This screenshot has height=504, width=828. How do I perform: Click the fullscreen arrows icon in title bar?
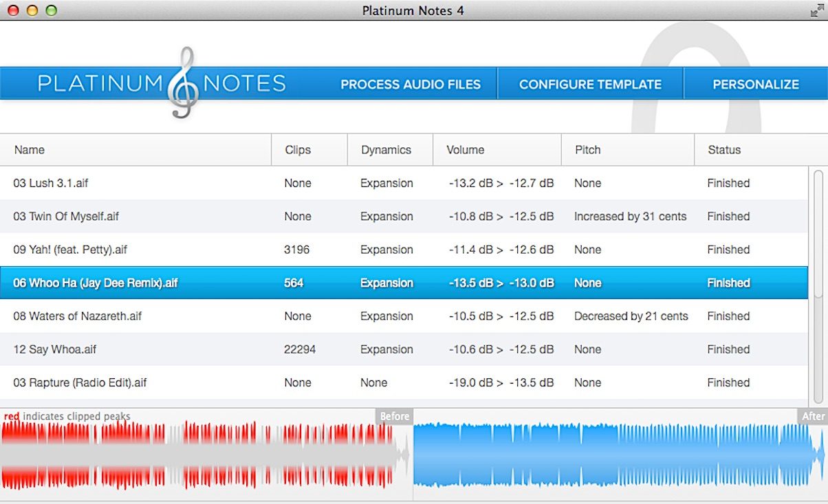pos(817,10)
